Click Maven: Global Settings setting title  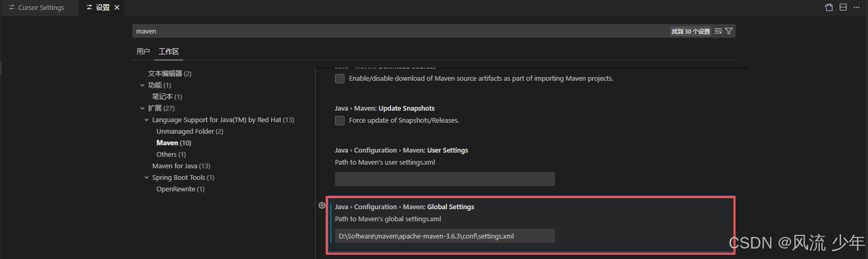[x=405, y=207]
